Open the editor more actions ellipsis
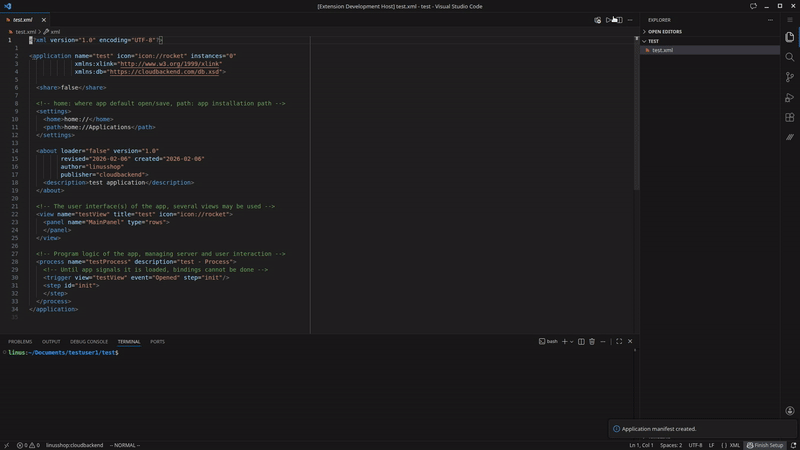The image size is (800, 450). [x=630, y=20]
